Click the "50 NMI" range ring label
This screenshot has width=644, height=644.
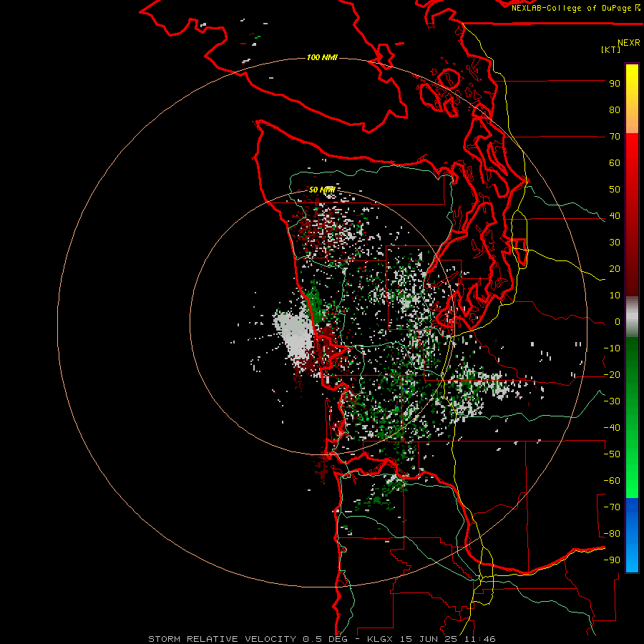pyautogui.click(x=322, y=190)
